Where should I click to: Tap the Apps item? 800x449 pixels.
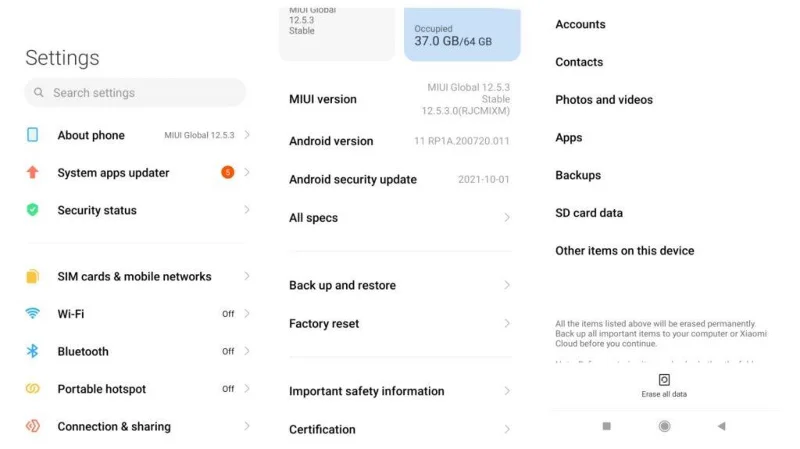tap(569, 137)
